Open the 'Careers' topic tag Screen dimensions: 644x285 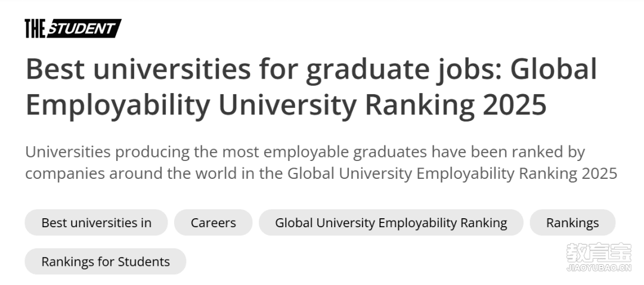tap(213, 222)
